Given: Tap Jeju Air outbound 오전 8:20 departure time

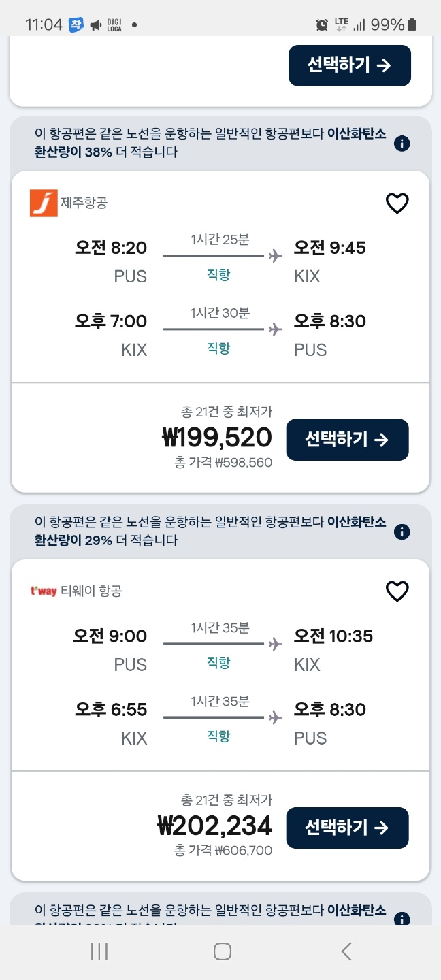Looking at the screenshot, I should click(x=111, y=248).
